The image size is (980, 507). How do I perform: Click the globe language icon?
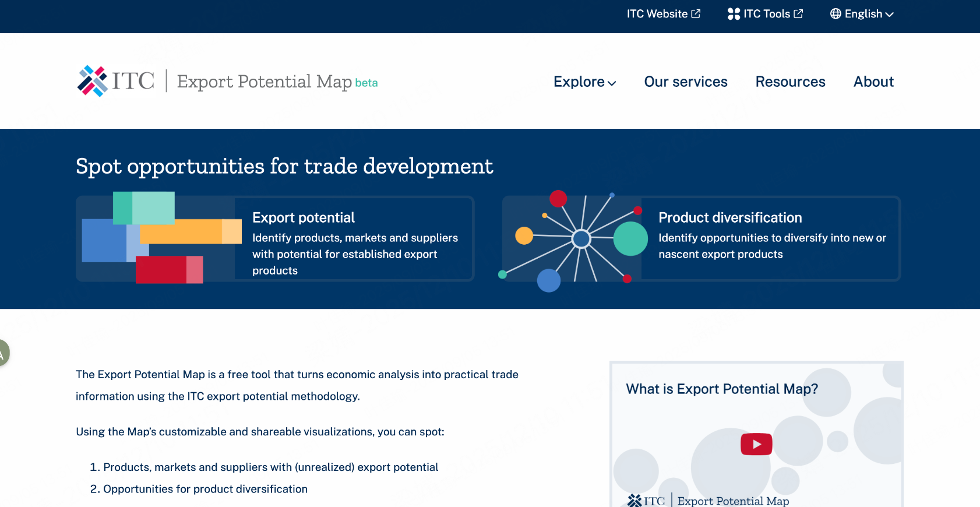point(836,14)
